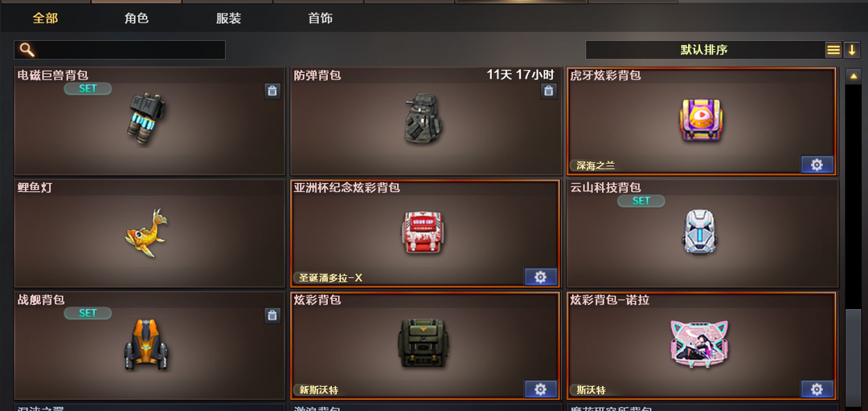
Task: Toggle the SET badge on 云山科技背包
Action: pyautogui.click(x=641, y=201)
